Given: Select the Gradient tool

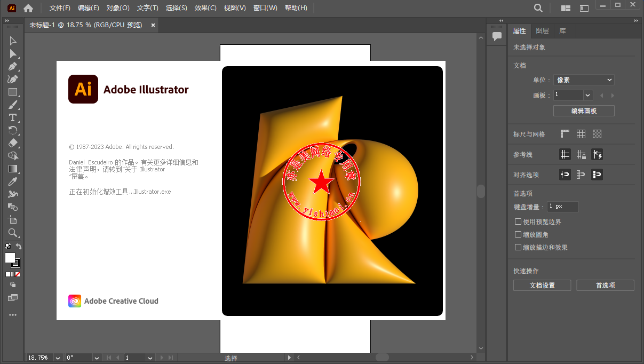Looking at the screenshot, I should [13, 169].
